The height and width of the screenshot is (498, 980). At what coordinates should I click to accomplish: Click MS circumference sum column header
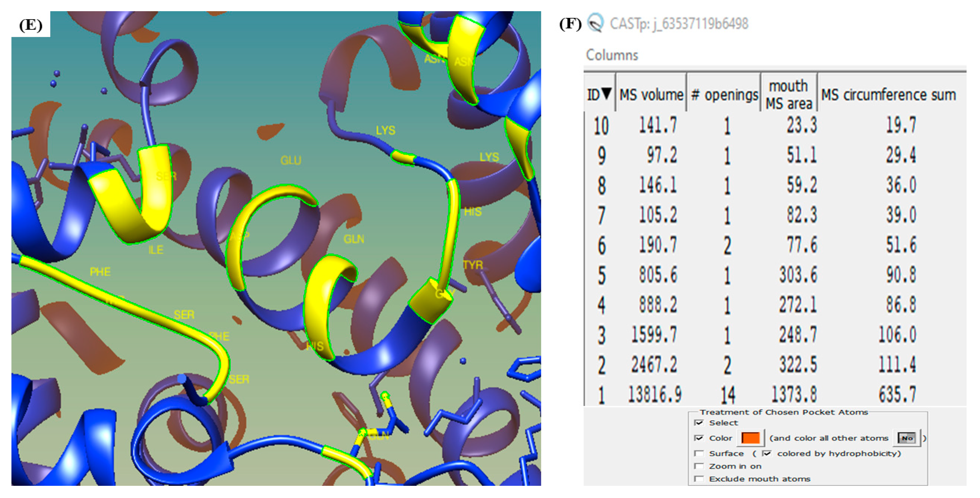pos(888,95)
